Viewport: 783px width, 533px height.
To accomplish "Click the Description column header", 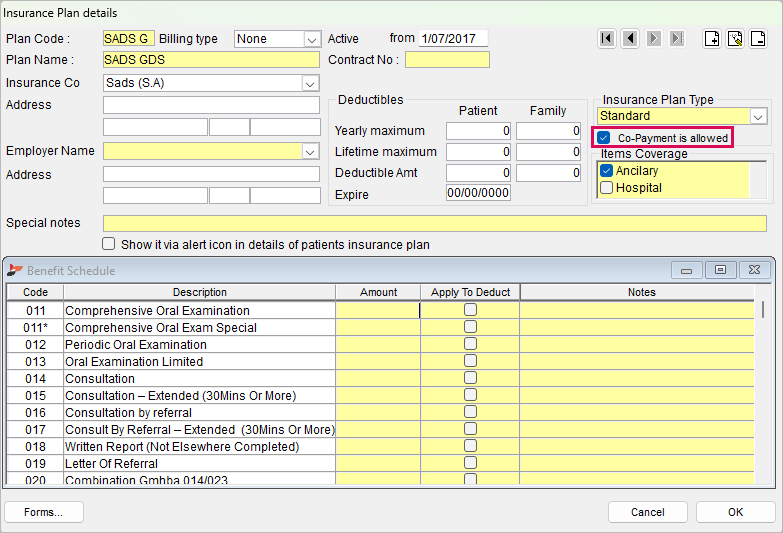I will (199, 292).
